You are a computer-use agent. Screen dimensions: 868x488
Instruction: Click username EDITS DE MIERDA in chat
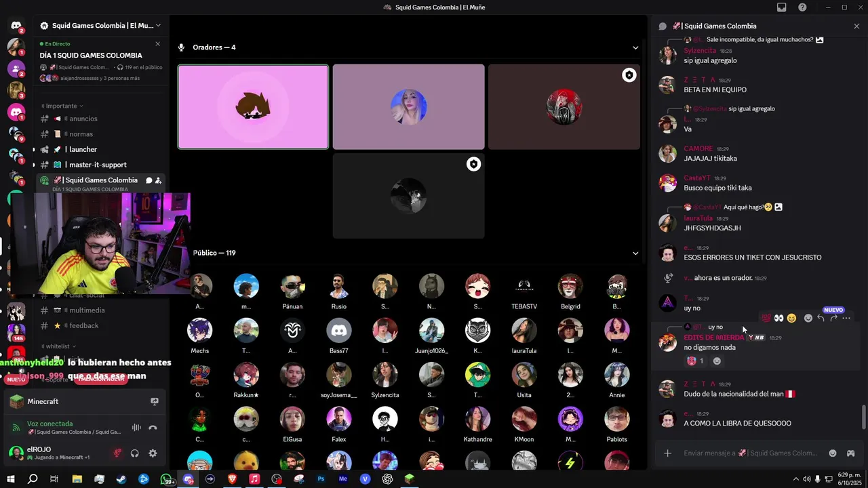(714, 338)
